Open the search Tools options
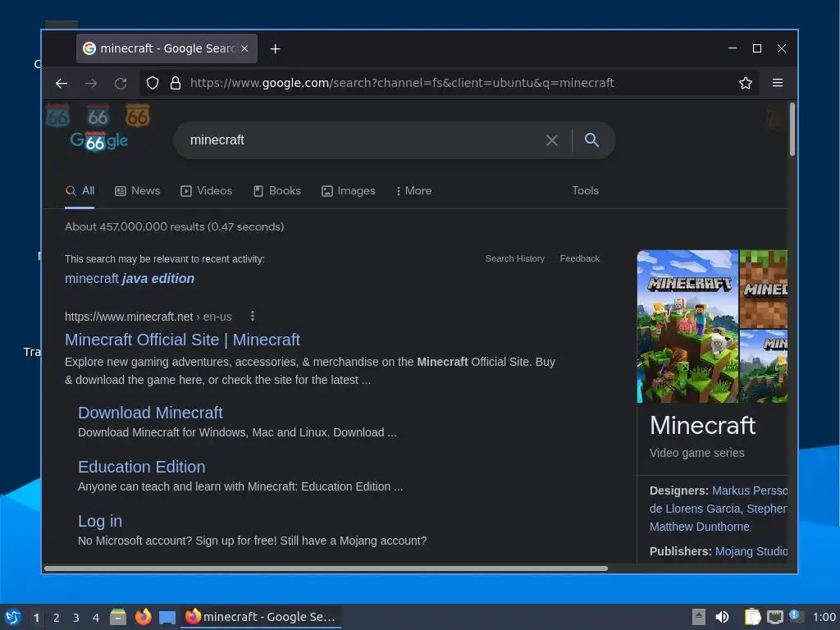The width and height of the screenshot is (840, 630). click(585, 190)
